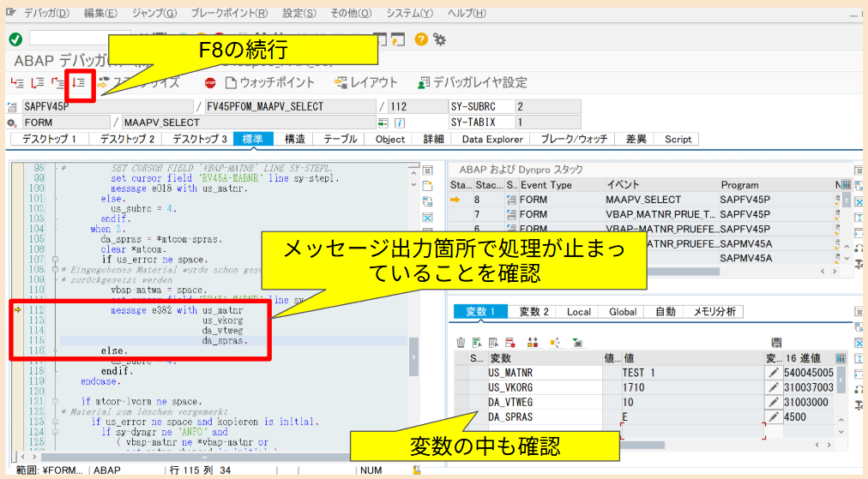Click the variables table horizontal scrollbar thumb

(x=642, y=445)
